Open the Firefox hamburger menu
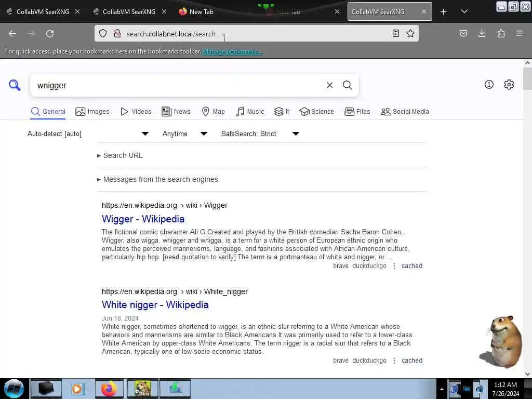Image resolution: width=532 pixels, height=399 pixels. point(520,33)
